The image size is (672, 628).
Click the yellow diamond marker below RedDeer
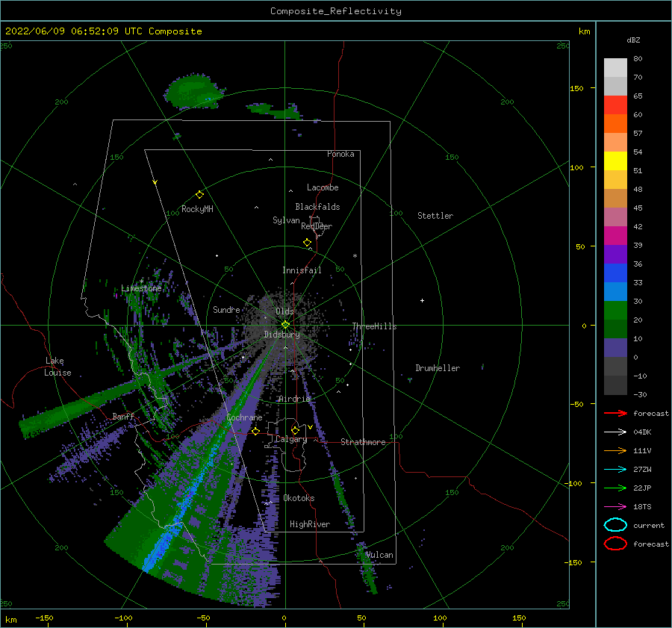tap(307, 243)
